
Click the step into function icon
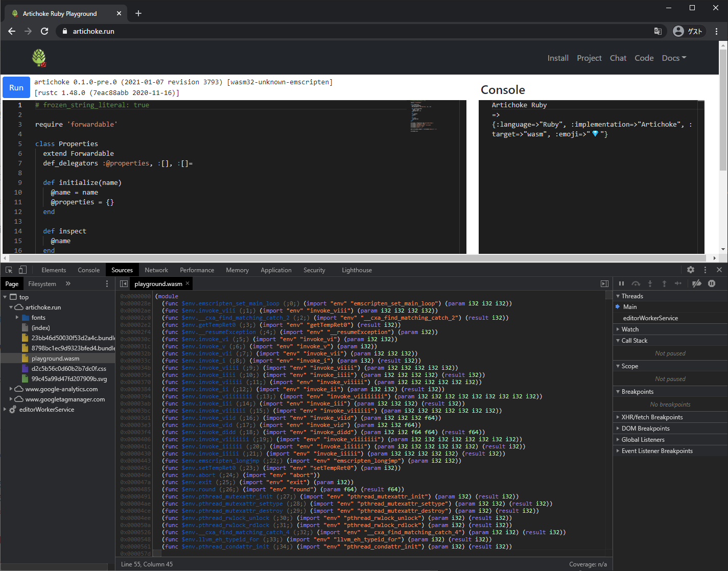click(x=650, y=283)
